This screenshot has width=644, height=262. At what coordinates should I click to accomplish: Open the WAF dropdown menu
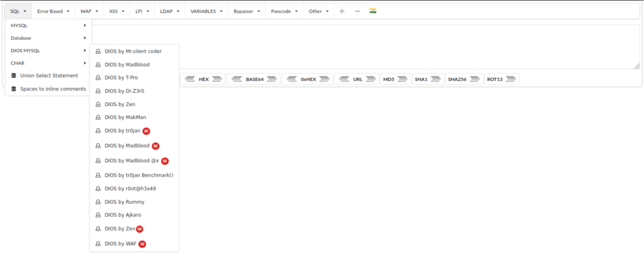[88, 11]
